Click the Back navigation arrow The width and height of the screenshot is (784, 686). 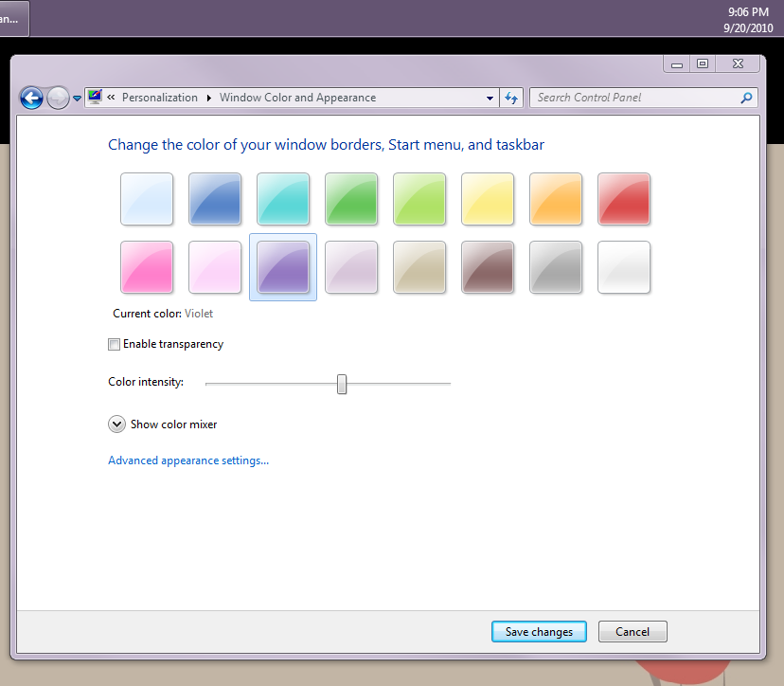(x=31, y=98)
